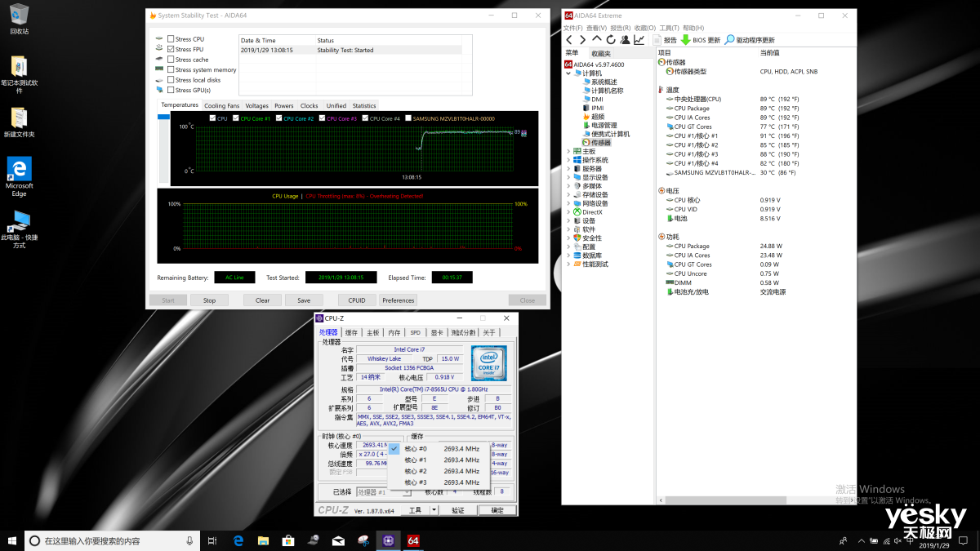Stop the stability test
Image resolution: width=980 pixels, height=551 pixels.
coord(209,300)
